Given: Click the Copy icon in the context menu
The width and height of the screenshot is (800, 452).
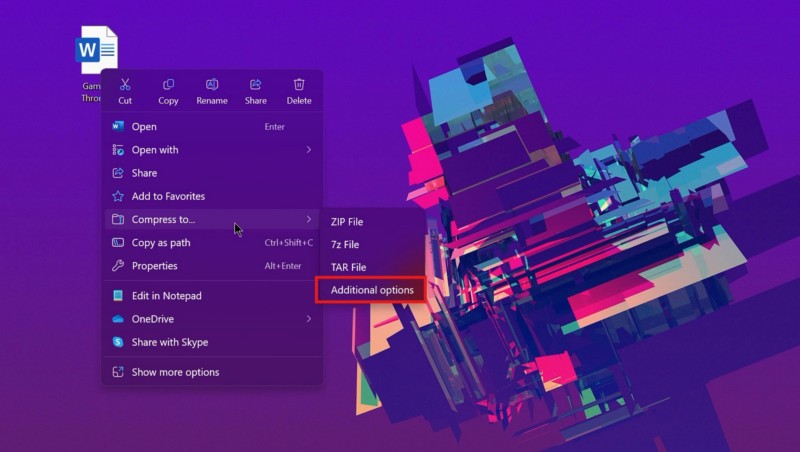Looking at the screenshot, I should coord(168,84).
